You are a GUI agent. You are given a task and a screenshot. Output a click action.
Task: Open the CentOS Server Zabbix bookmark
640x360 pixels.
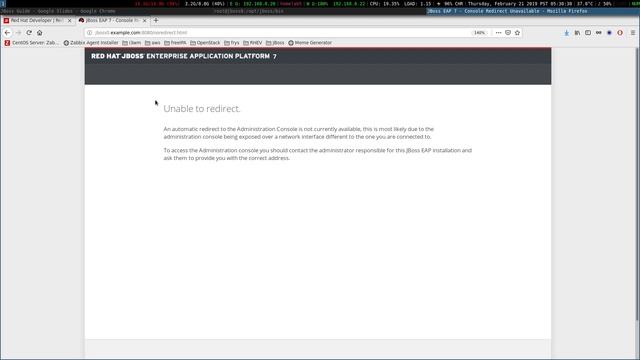(32, 42)
